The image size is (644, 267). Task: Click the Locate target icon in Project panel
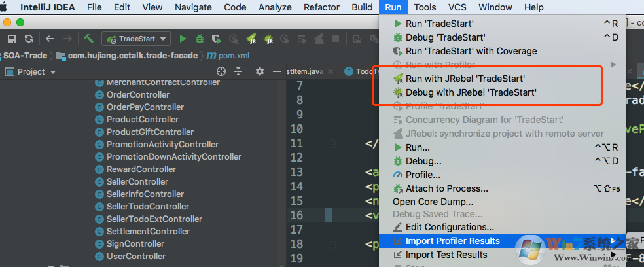(x=221, y=71)
